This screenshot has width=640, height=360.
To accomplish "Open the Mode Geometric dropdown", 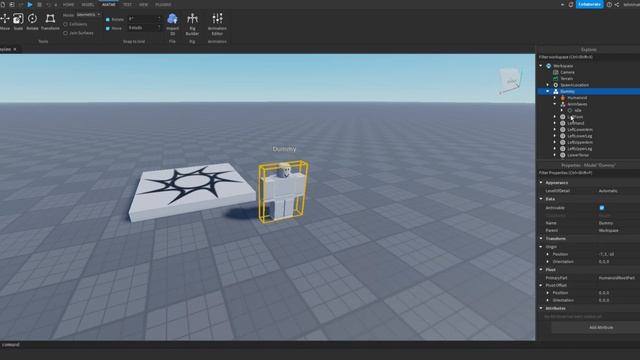I will (x=88, y=15).
